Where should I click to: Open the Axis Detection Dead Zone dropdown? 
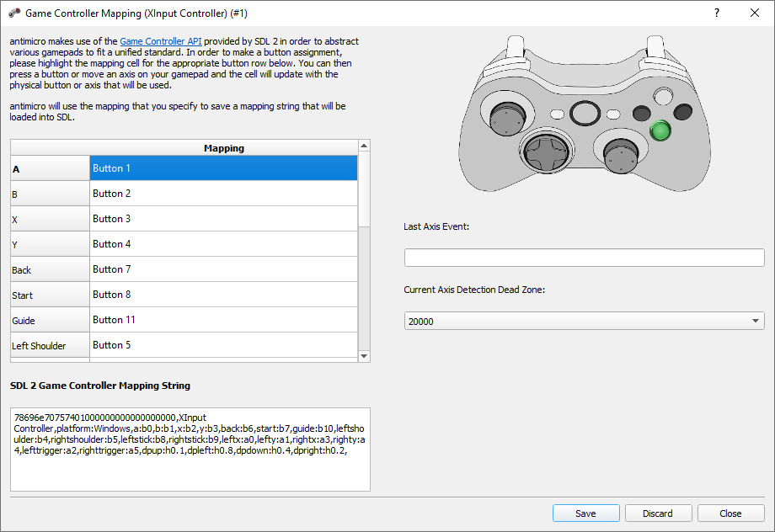click(584, 321)
